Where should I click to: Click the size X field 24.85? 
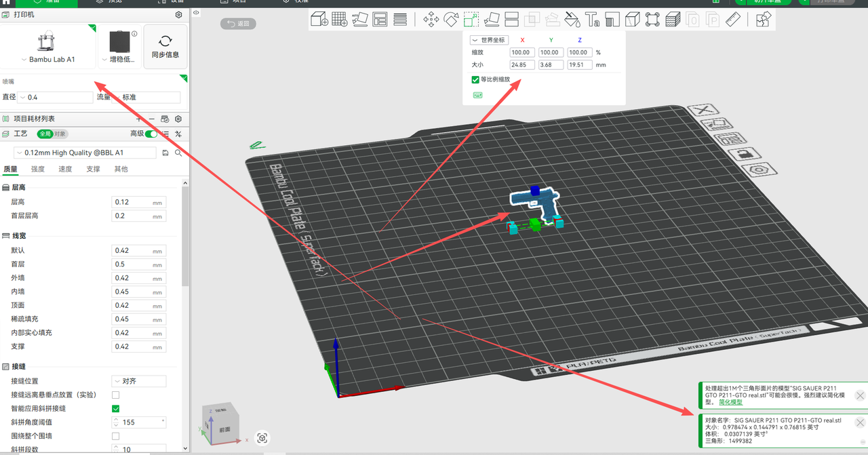tap(522, 65)
